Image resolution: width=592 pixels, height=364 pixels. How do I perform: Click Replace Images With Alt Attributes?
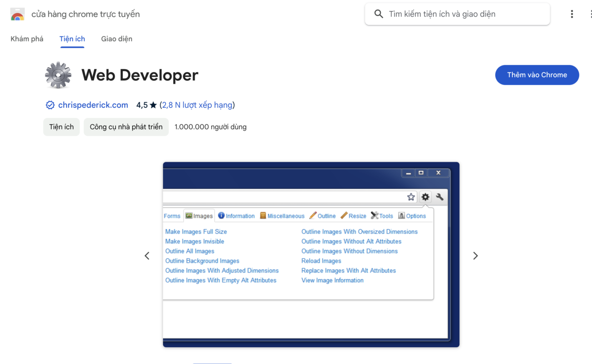[349, 271]
